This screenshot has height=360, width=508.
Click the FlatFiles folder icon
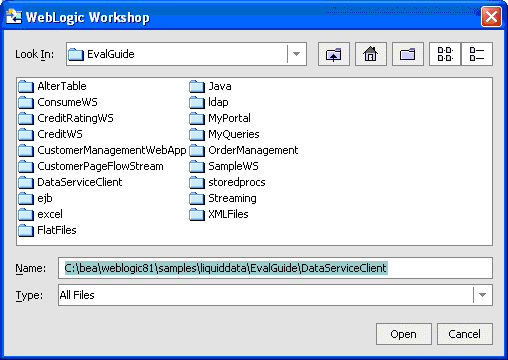coord(26,230)
